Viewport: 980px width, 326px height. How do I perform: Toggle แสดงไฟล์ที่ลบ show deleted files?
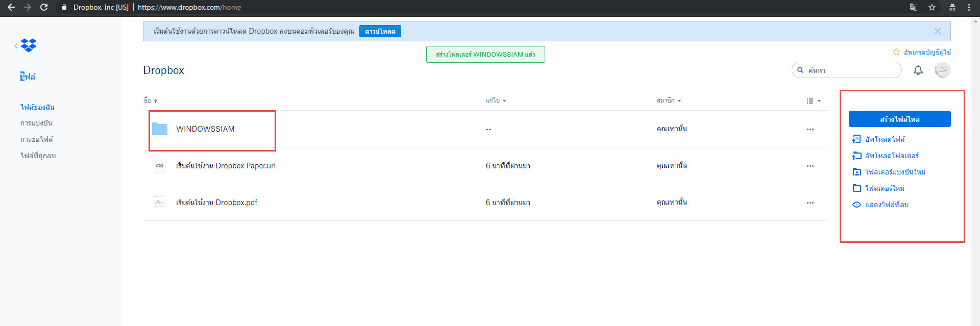[887, 205]
